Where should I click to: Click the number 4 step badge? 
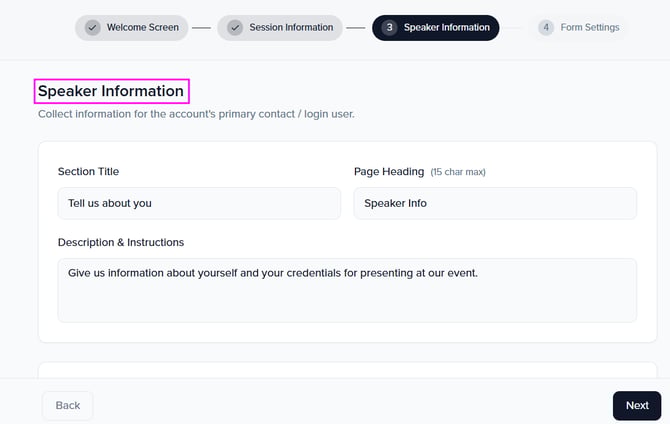tap(545, 28)
